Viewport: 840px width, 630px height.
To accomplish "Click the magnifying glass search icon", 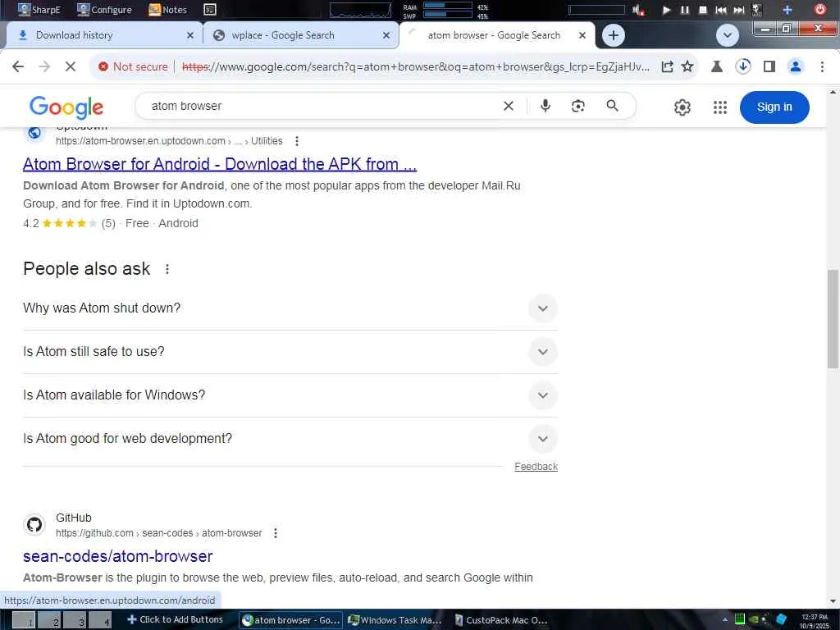I will coord(612,106).
